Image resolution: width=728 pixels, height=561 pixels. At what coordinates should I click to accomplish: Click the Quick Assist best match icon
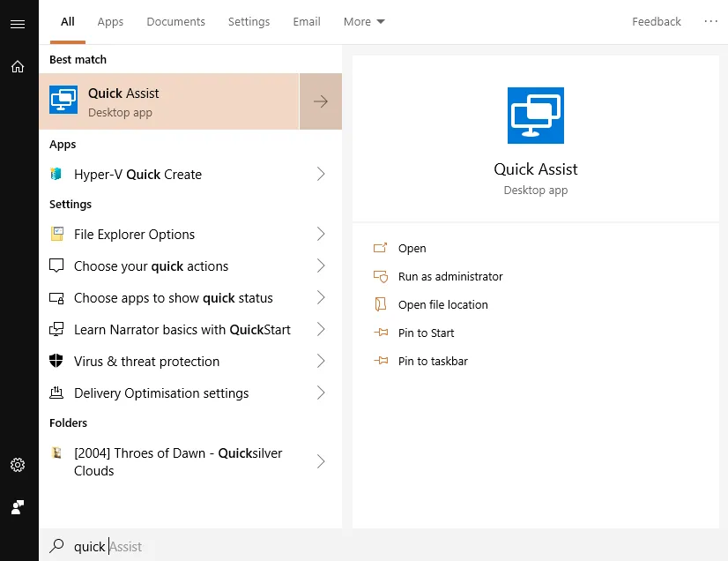(x=63, y=100)
